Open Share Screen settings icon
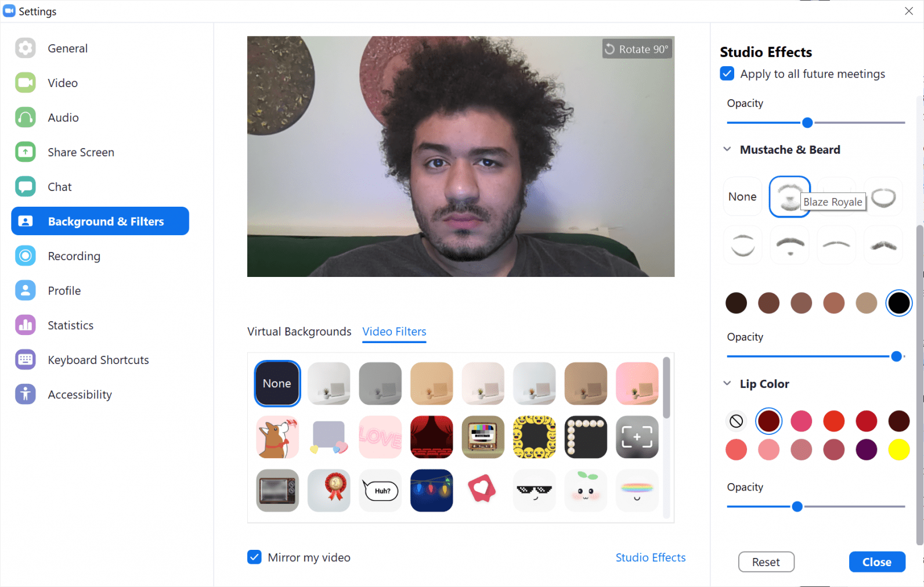Image resolution: width=924 pixels, height=587 pixels. (x=26, y=152)
